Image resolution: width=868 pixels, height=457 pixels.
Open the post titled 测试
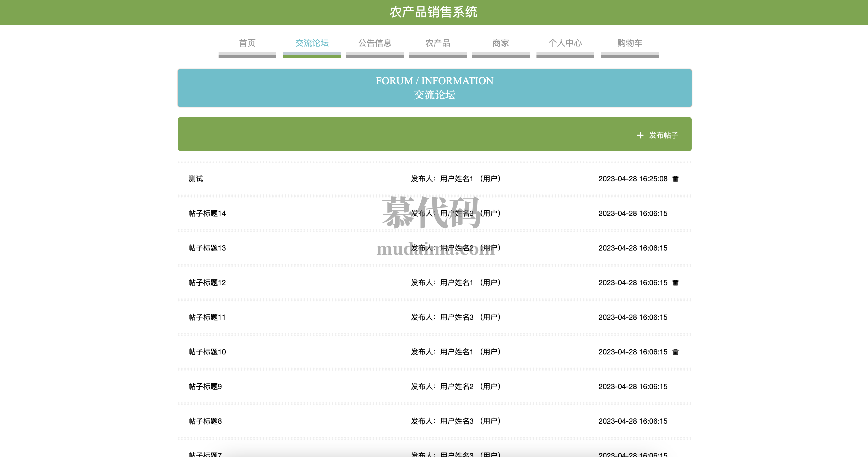click(196, 179)
